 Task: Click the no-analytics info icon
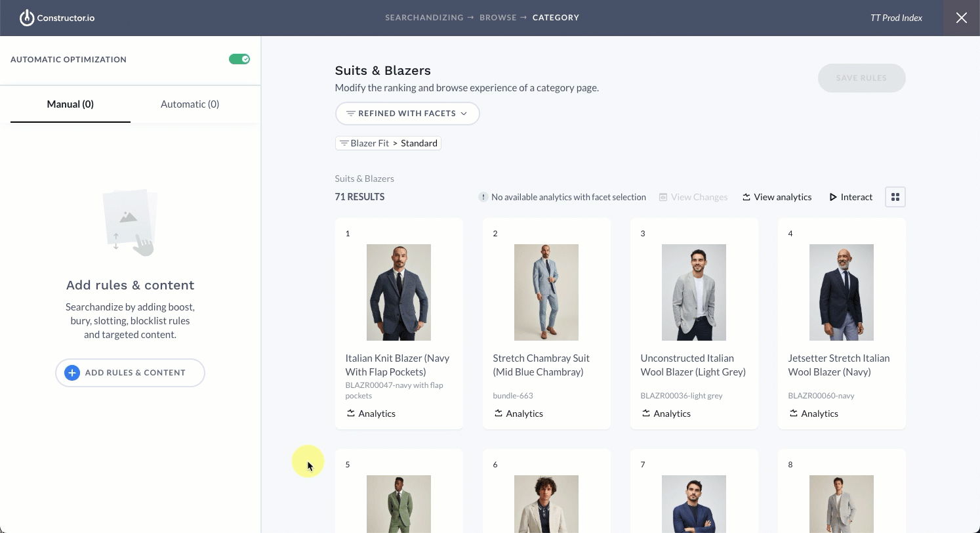click(483, 197)
